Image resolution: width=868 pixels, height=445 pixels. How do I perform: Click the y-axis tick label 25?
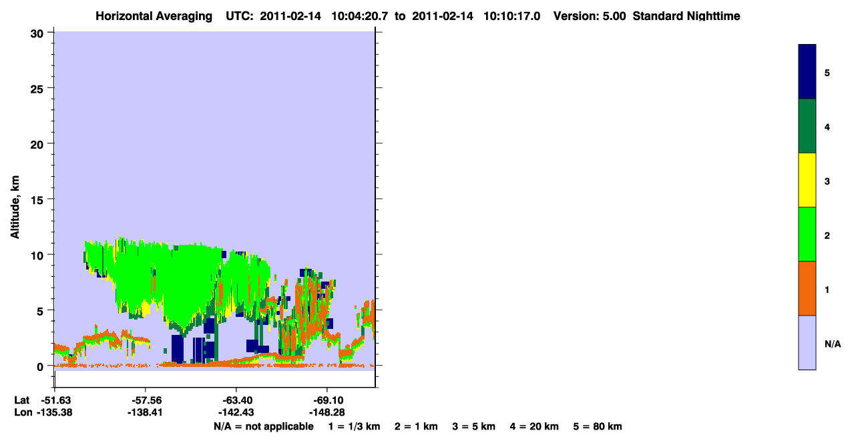coord(39,89)
